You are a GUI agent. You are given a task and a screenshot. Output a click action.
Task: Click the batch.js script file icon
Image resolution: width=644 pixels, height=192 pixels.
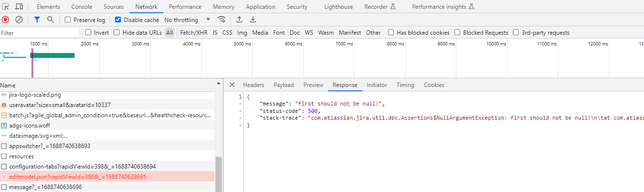(4, 115)
